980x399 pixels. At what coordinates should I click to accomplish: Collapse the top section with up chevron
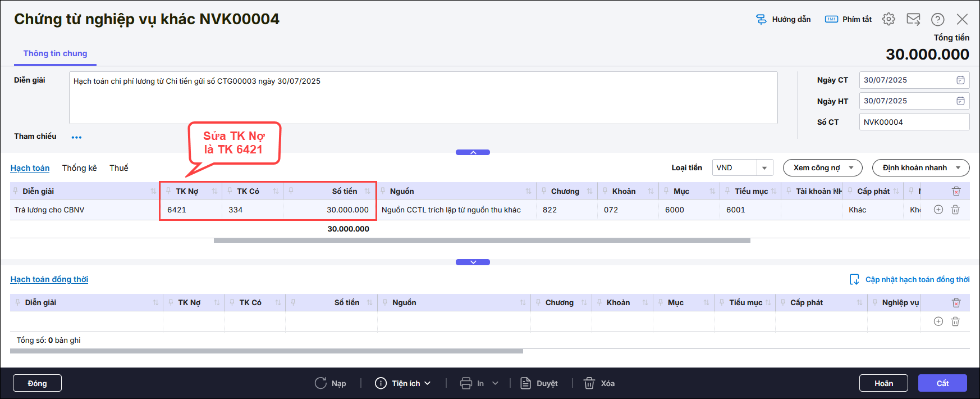(473, 152)
